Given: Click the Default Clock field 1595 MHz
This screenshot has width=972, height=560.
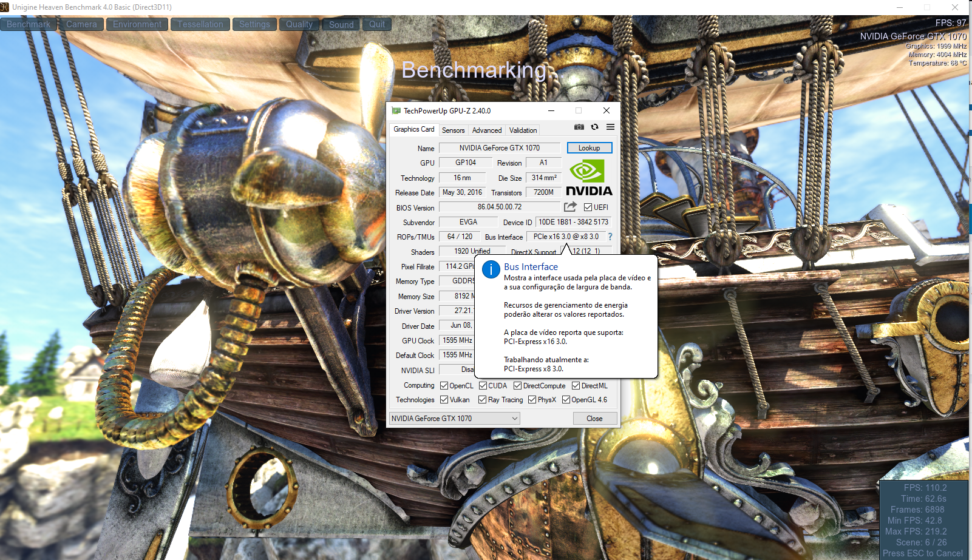Looking at the screenshot, I should pos(457,355).
